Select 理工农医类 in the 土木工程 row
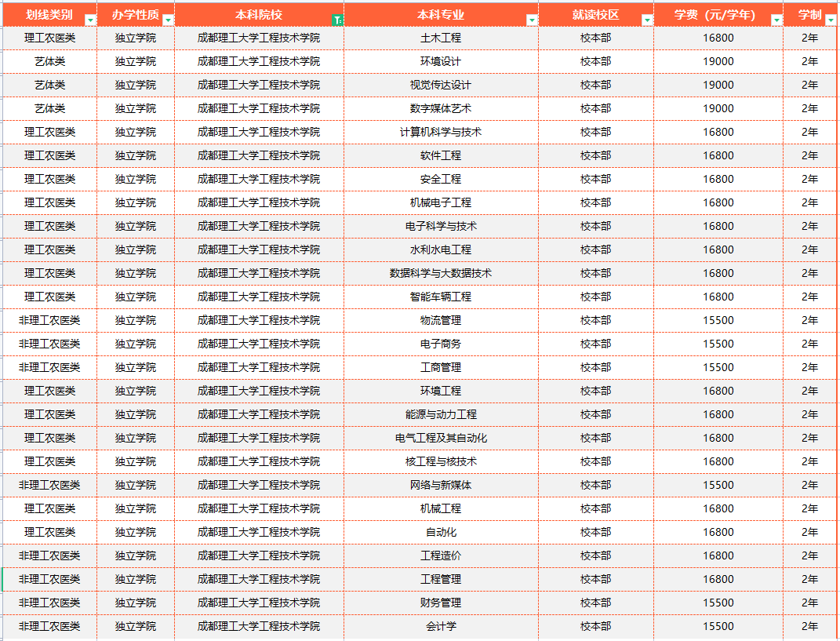This screenshot has width=840, height=641. coord(50,38)
